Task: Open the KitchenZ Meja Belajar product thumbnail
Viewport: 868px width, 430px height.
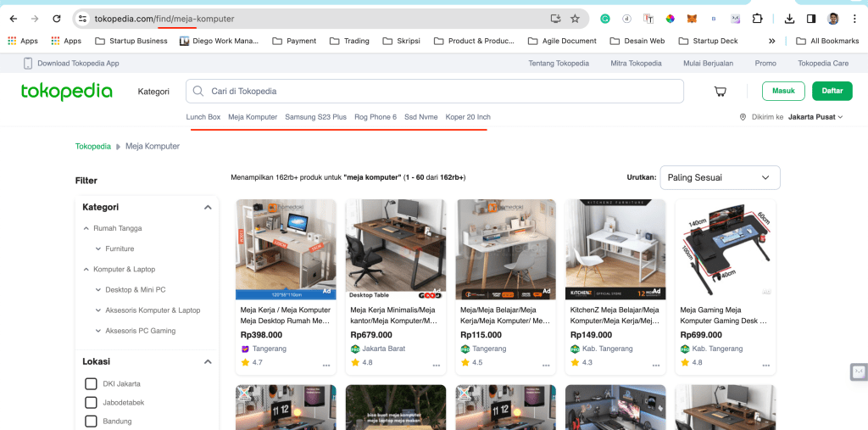Action: (615, 249)
